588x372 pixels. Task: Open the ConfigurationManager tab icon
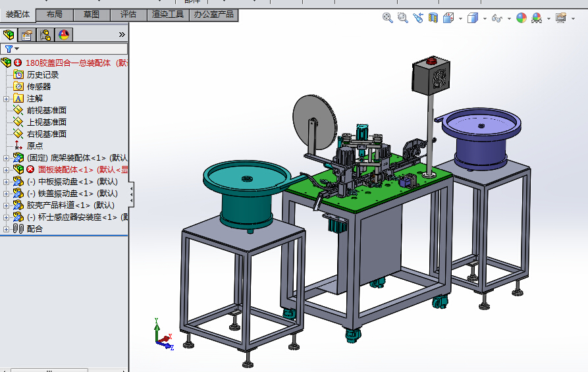(45, 35)
